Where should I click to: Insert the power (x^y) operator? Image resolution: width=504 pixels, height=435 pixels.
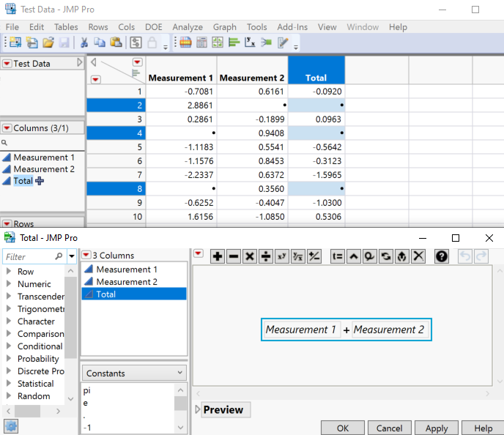coord(282,256)
